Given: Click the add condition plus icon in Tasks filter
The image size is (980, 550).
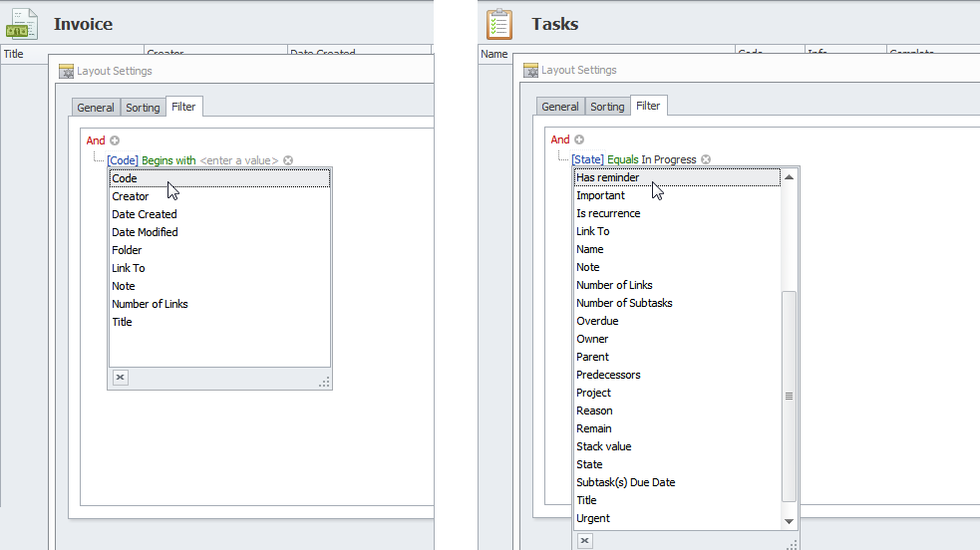Looking at the screenshot, I should click(x=579, y=139).
